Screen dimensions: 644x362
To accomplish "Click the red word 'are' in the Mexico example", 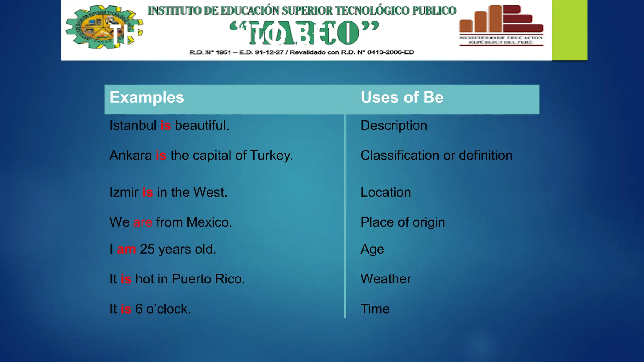I will 143,222.
